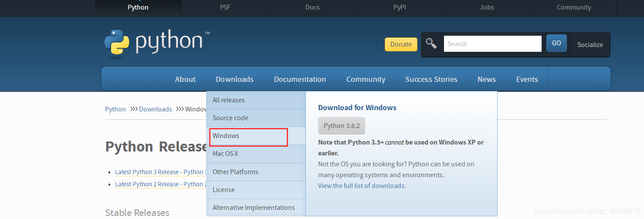Open License in Downloads dropdown
Viewport: 644px width, 219px height.
coord(256,190)
